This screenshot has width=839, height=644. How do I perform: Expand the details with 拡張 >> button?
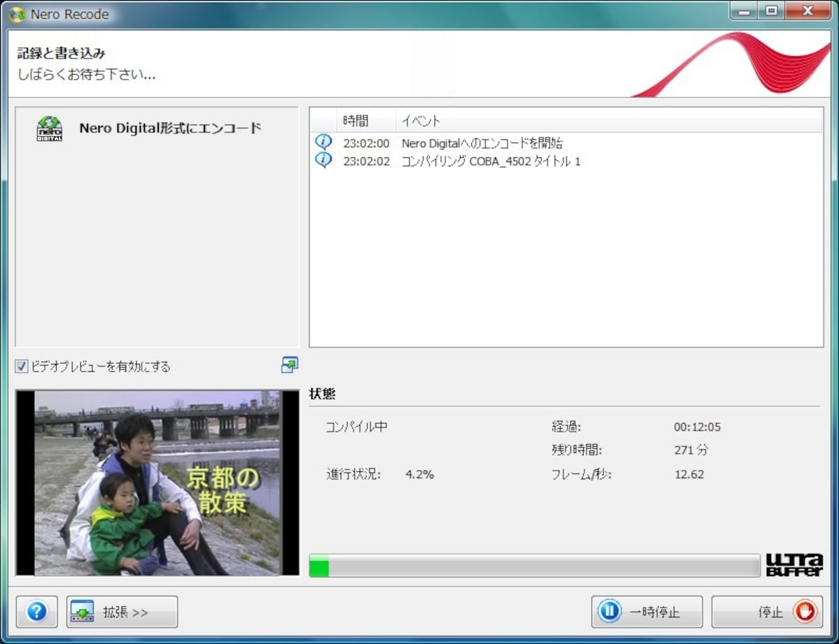click(122, 612)
